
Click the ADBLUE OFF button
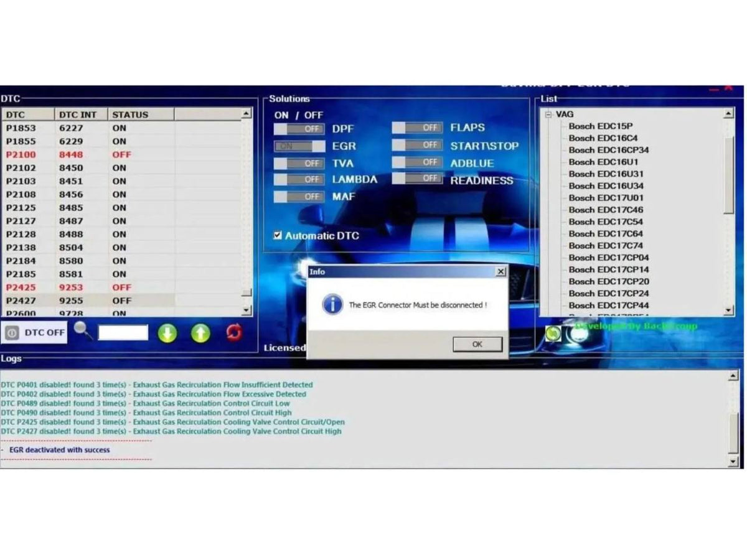(418, 162)
